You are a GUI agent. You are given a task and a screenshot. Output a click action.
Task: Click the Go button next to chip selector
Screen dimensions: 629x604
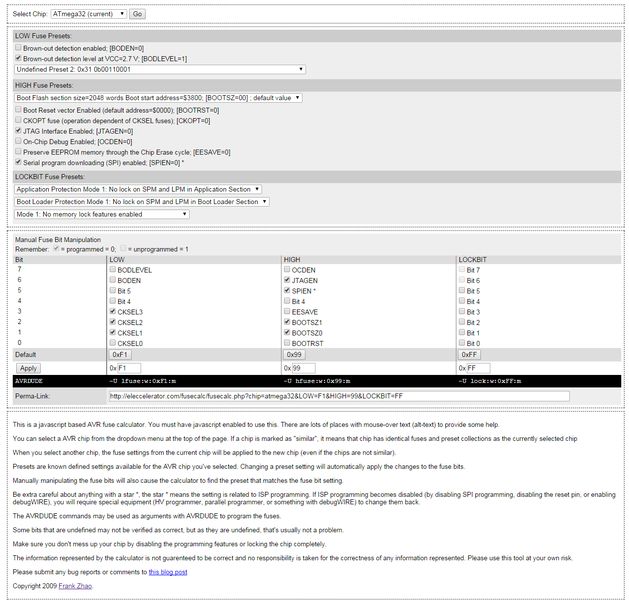pos(138,14)
